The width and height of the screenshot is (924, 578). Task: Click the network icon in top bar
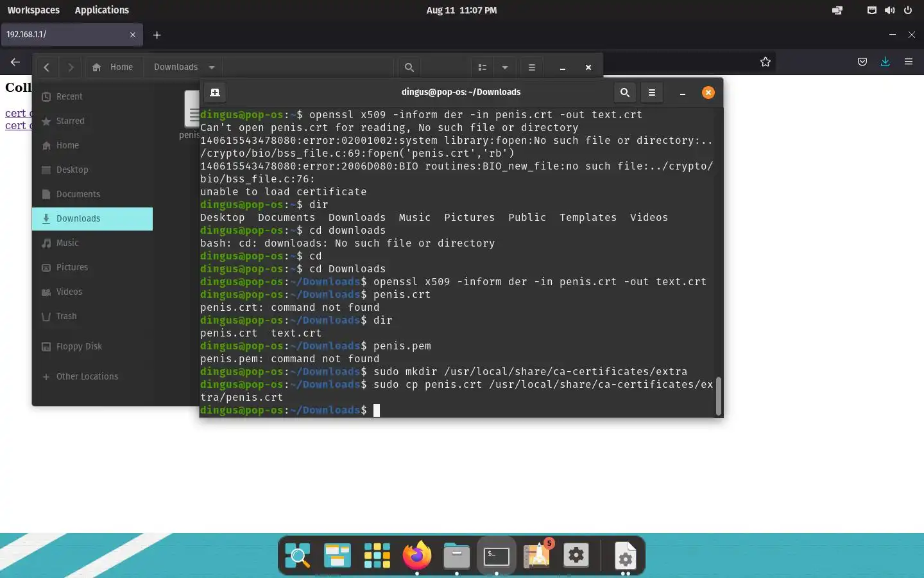(x=872, y=10)
